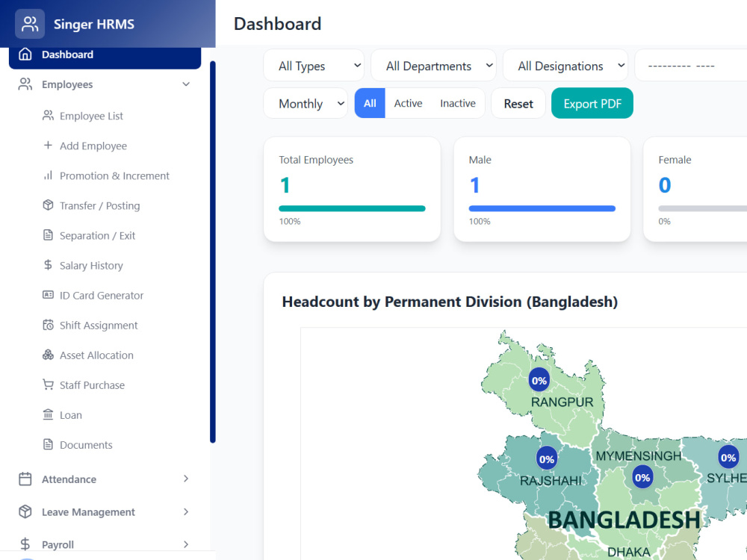
Task: Click the Staff Purchase label
Action: [x=92, y=385]
